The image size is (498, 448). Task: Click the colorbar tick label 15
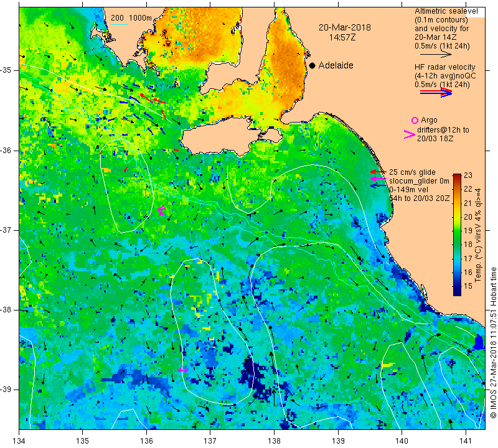(468, 286)
